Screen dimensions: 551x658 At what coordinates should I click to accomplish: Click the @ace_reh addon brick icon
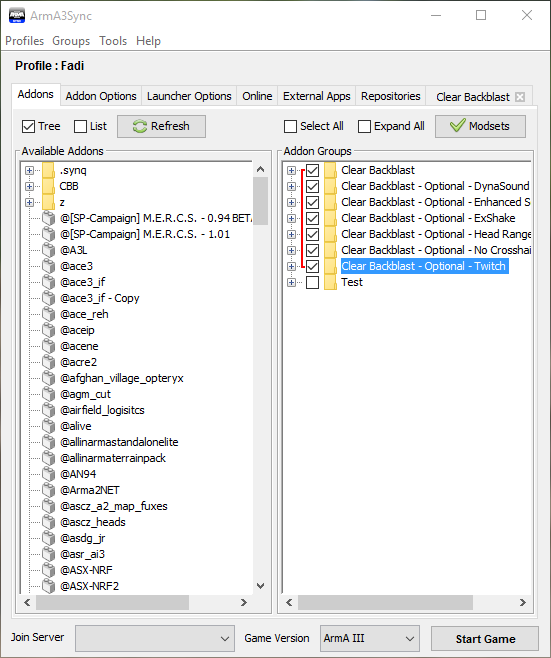pos(49,314)
